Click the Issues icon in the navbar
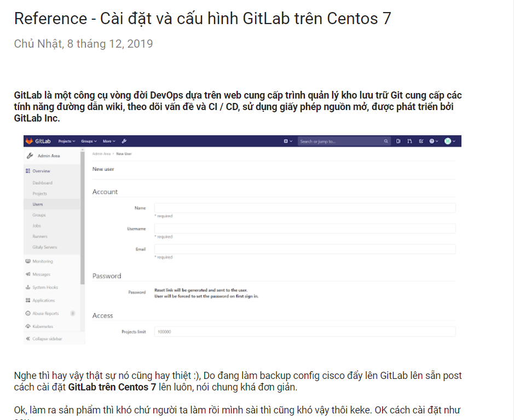This screenshot has height=420, width=514. [398, 141]
